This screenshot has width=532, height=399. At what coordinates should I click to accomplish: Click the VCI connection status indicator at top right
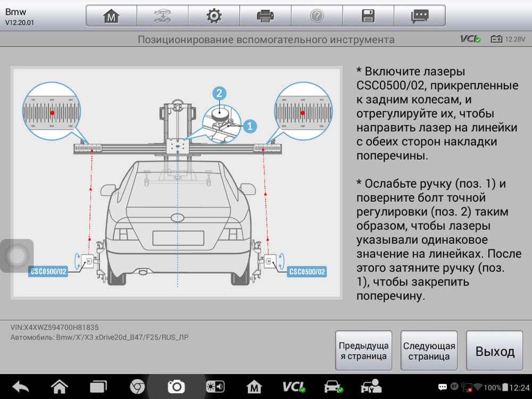click(470, 39)
